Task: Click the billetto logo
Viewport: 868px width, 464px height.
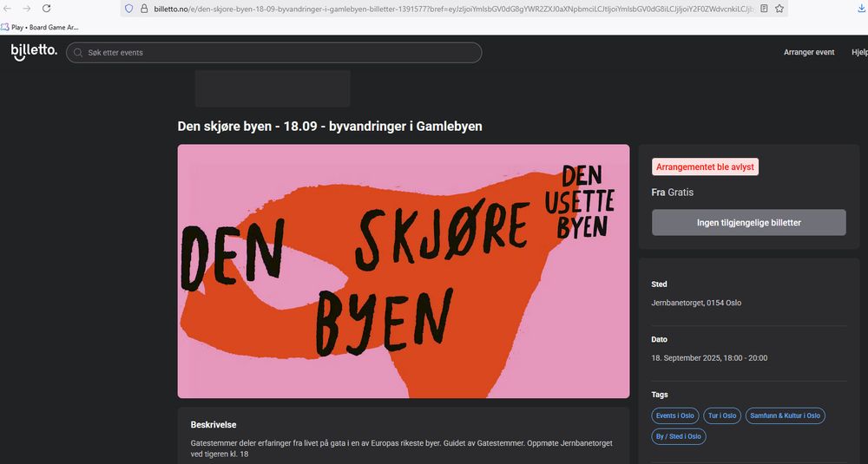Action: pyautogui.click(x=34, y=51)
